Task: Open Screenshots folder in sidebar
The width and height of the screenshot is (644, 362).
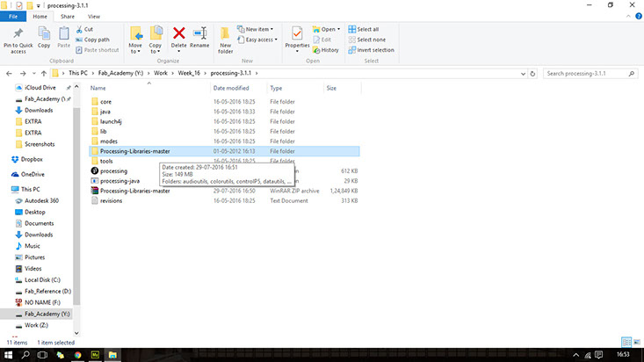Action: [40, 144]
